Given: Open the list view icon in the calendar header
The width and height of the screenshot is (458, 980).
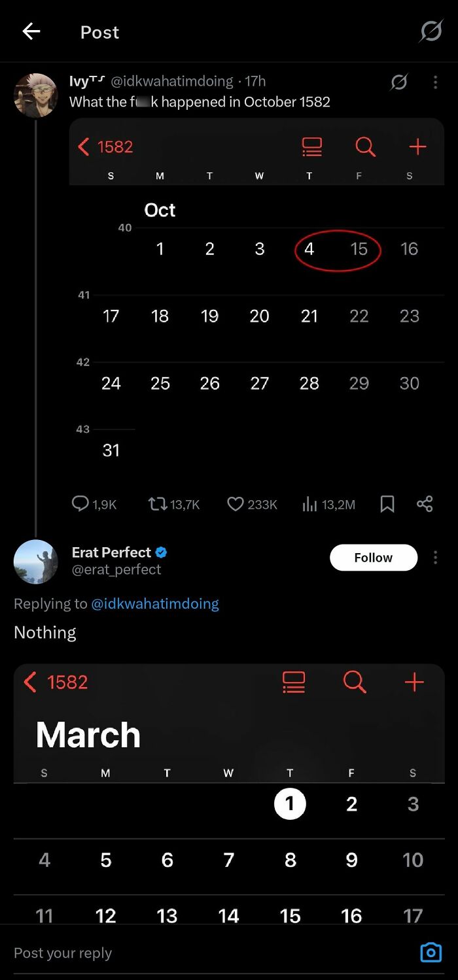Looking at the screenshot, I should pyautogui.click(x=311, y=146).
